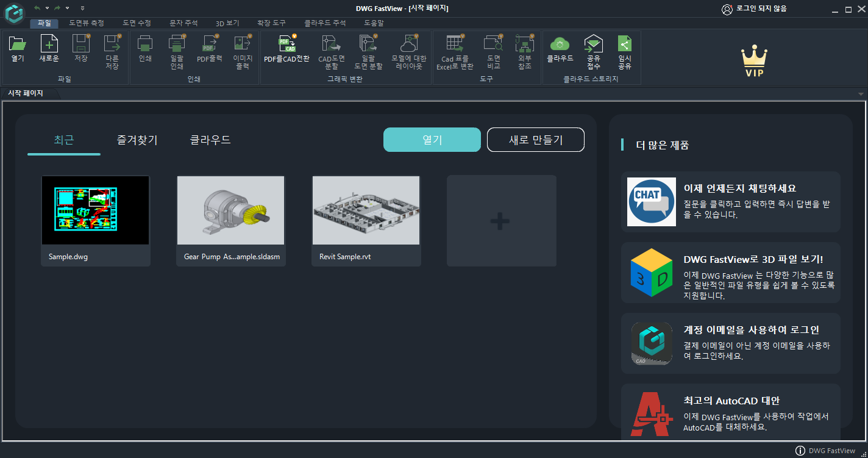Switch to the 문자 주석 ribbon tab

pyautogui.click(x=183, y=23)
